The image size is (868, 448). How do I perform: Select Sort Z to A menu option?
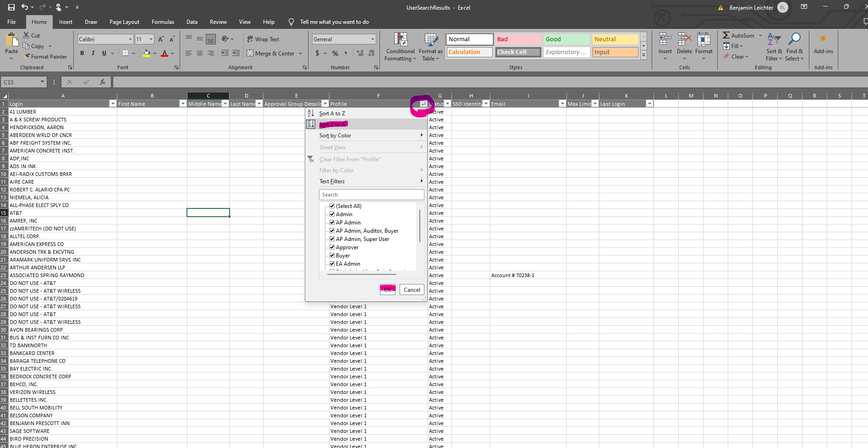click(332, 124)
